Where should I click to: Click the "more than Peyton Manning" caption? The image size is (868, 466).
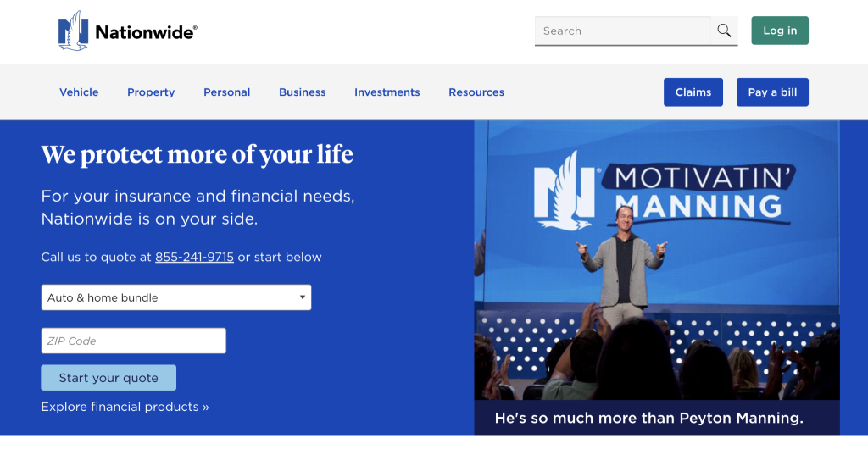click(648, 418)
